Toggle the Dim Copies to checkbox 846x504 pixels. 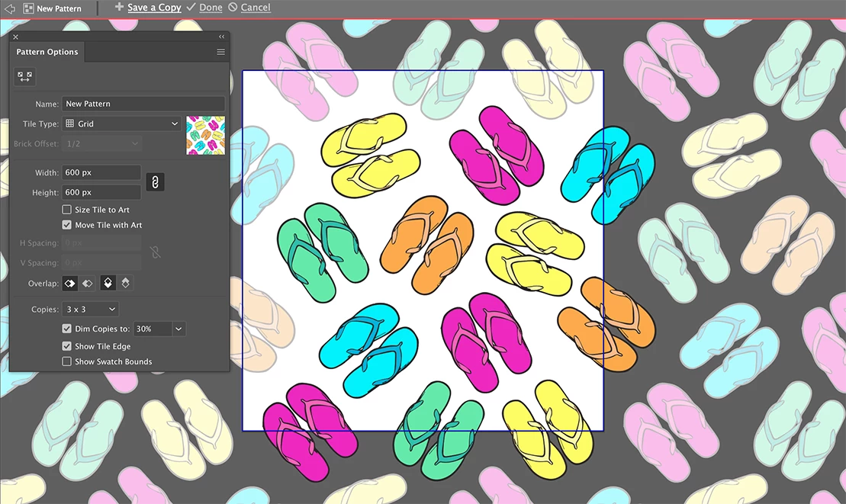[67, 329]
